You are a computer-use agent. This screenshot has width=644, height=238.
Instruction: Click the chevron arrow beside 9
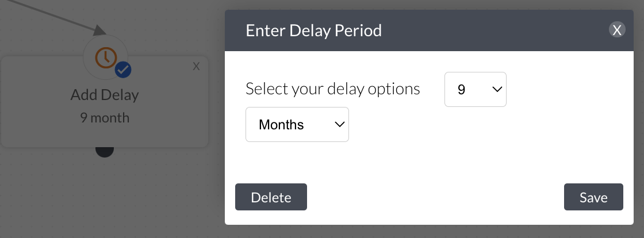pos(497,89)
